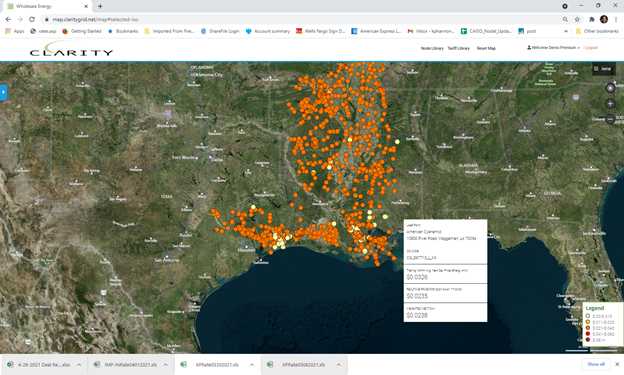Zoom in with the map plus button
This screenshot has width=624, height=375.
(610, 104)
